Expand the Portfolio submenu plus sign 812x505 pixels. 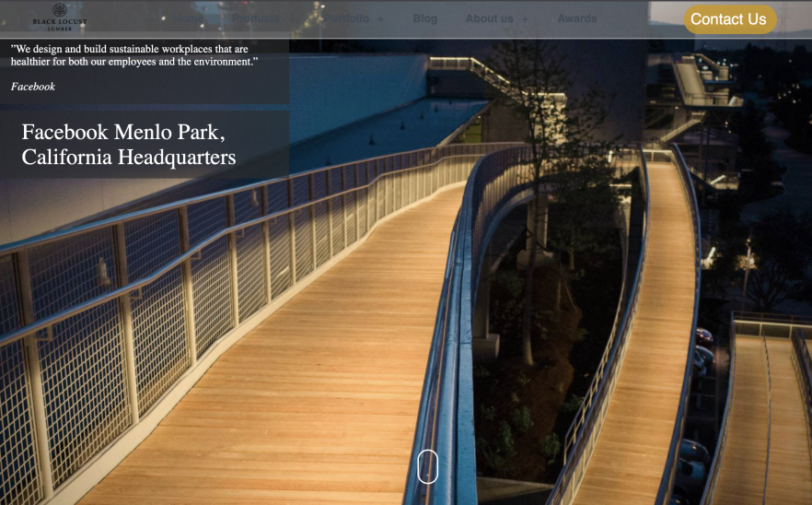pyautogui.click(x=380, y=19)
